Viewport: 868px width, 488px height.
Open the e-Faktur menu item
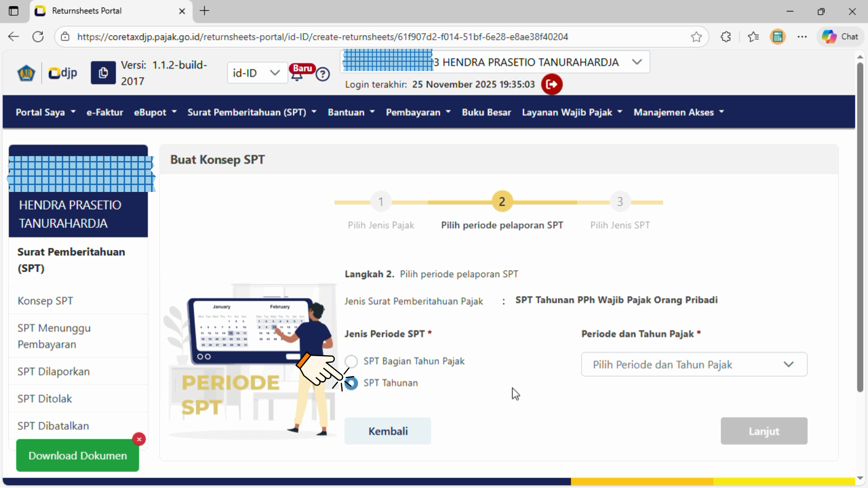point(105,112)
